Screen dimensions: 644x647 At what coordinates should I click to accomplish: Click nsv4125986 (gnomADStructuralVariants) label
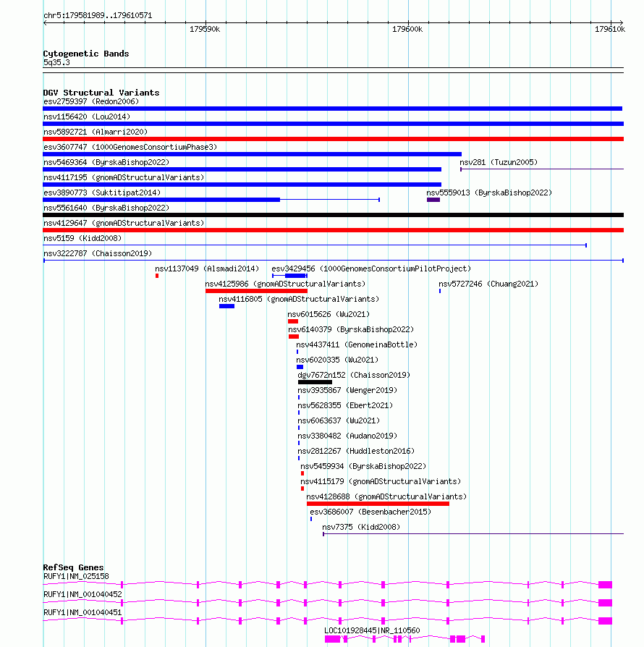tap(285, 284)
